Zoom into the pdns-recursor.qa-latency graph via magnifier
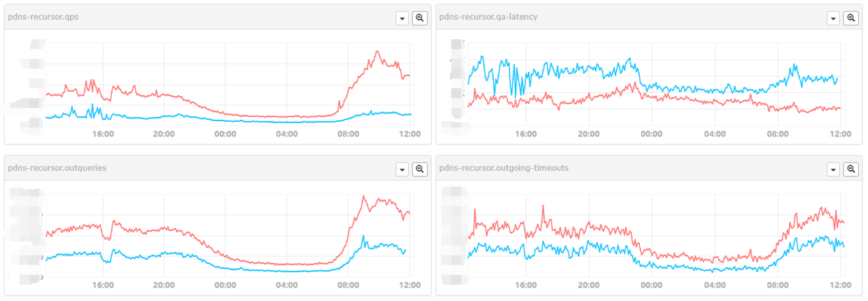Image resolution: width=868 pixels, height=301 pixels. tap(851, 18)
